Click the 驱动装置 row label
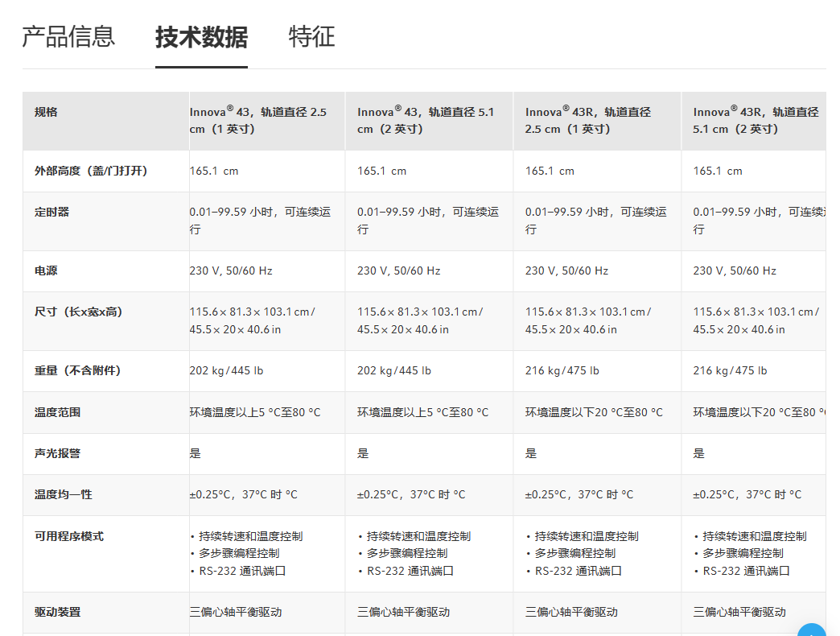840x636 pixels. [x=58, y=612]
